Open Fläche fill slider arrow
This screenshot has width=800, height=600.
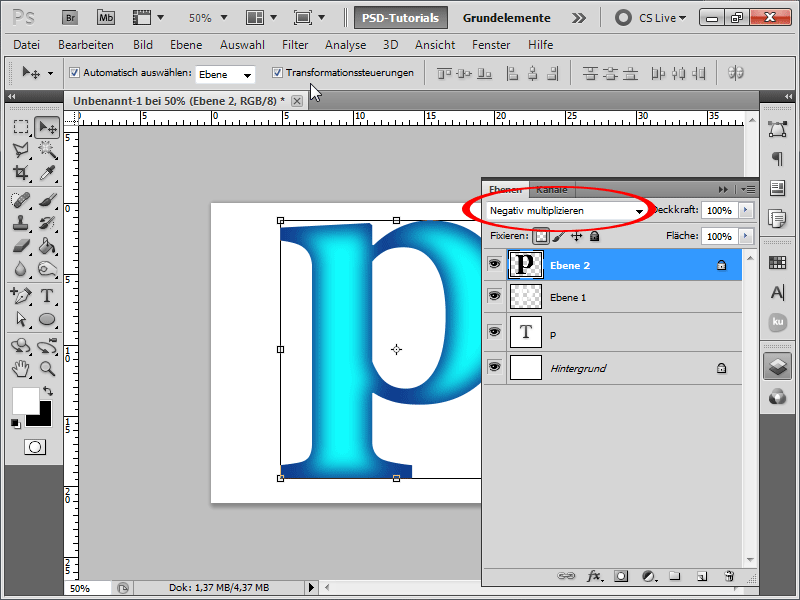pos(746,236)
